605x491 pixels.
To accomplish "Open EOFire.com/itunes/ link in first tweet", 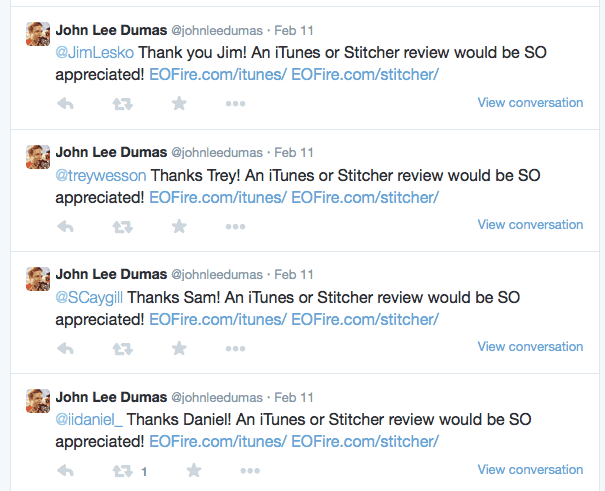I will pyautogui.click(x=218, y=74).
